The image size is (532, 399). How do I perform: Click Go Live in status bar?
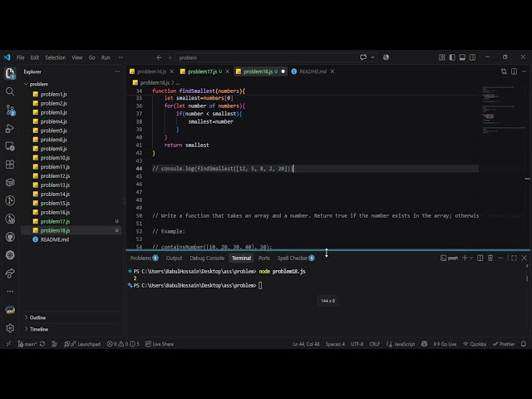[x=445, y=343]
